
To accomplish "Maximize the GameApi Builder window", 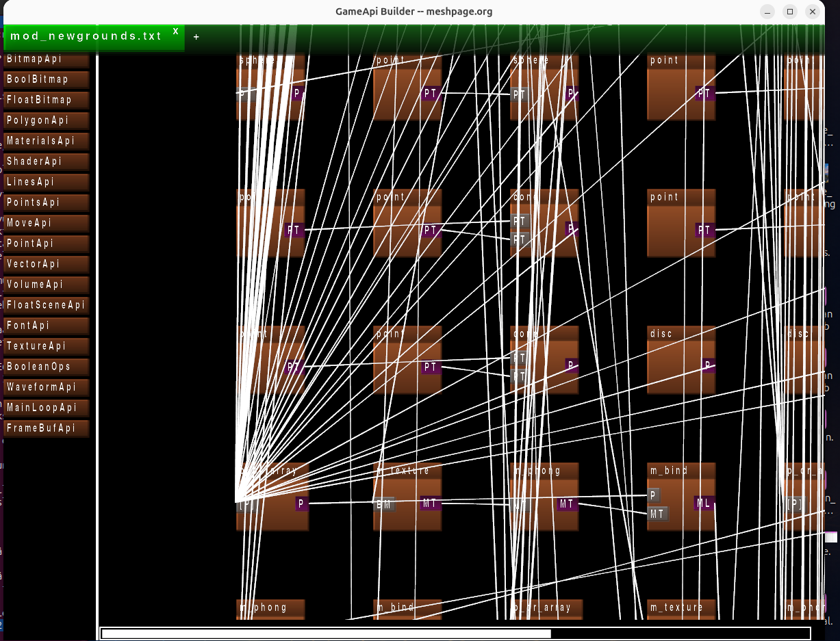I will (x=790, y=12).
